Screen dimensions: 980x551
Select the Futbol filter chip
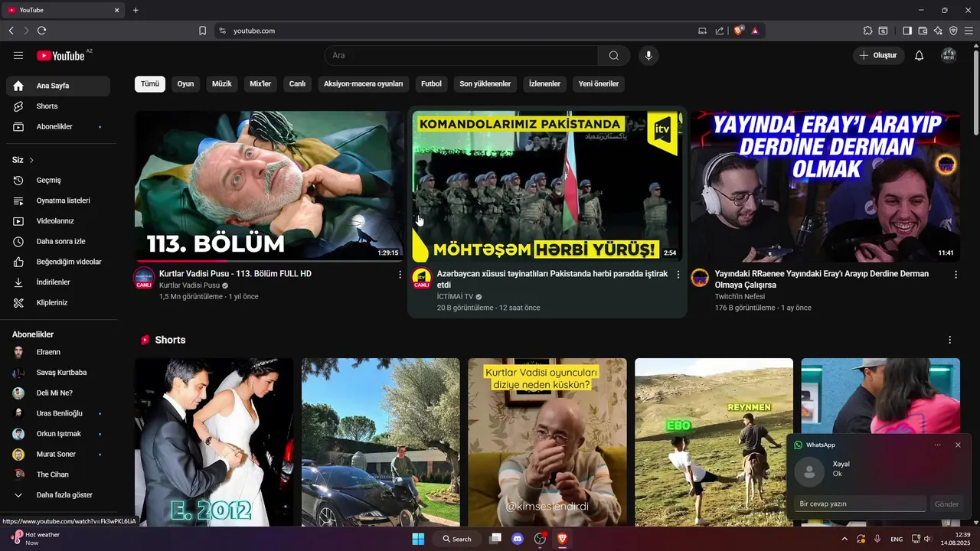click(431, 83)
